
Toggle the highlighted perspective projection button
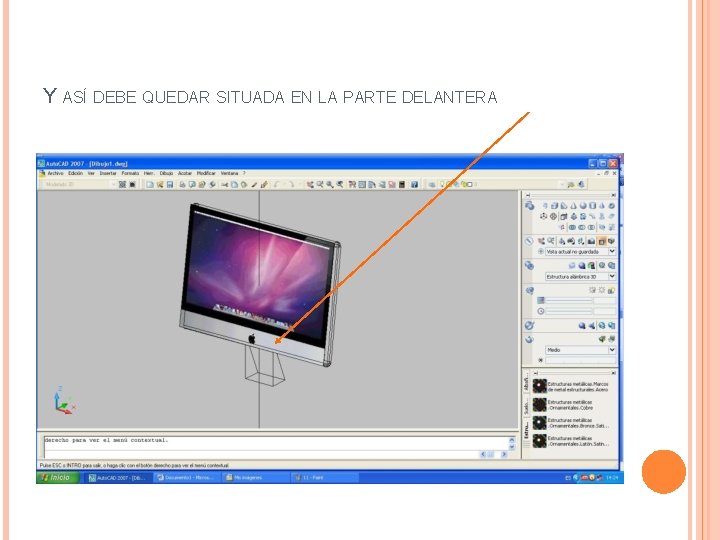tap(602, 241)
